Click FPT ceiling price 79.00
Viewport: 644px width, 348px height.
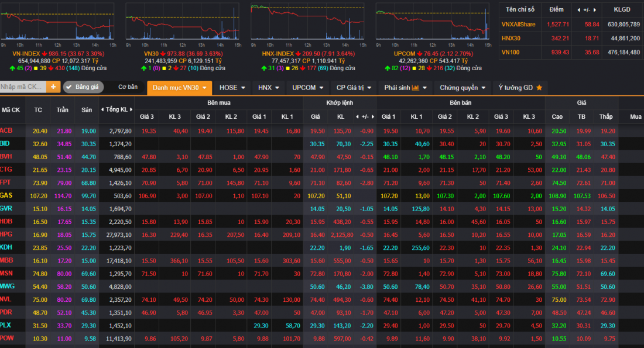coord(64,183)
